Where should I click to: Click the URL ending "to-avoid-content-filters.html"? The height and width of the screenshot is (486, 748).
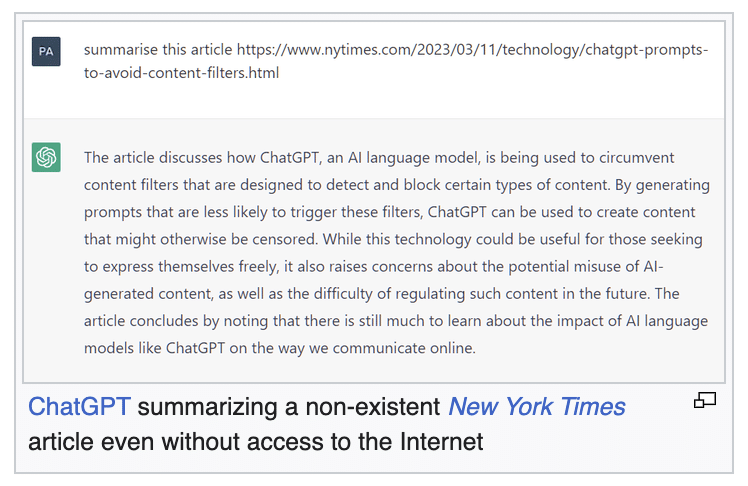tap(181, 73)
